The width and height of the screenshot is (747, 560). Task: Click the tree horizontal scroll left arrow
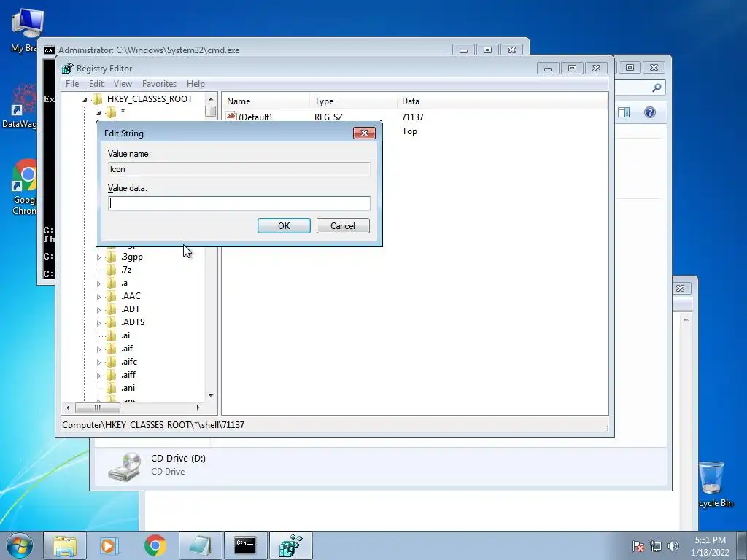68,408
